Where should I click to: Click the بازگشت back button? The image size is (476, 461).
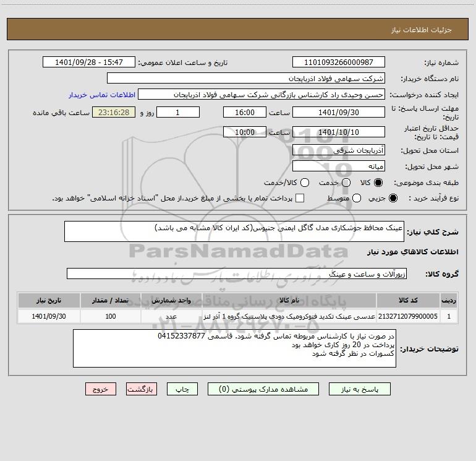142,389
